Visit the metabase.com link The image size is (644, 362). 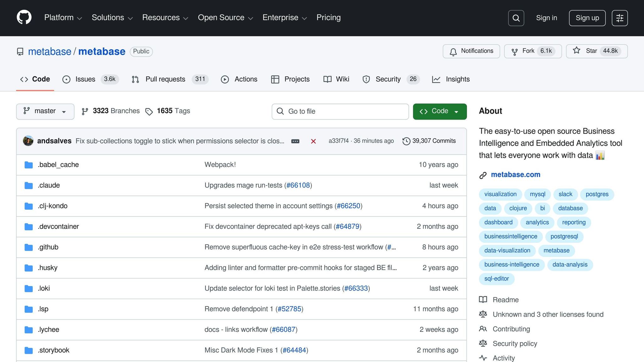pos(515,175)
